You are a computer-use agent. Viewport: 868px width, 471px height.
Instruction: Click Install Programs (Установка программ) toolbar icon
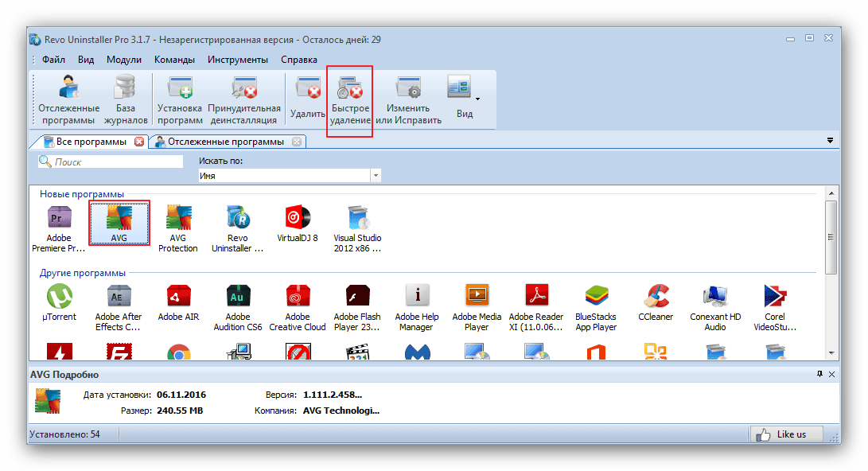click(179, 99)
